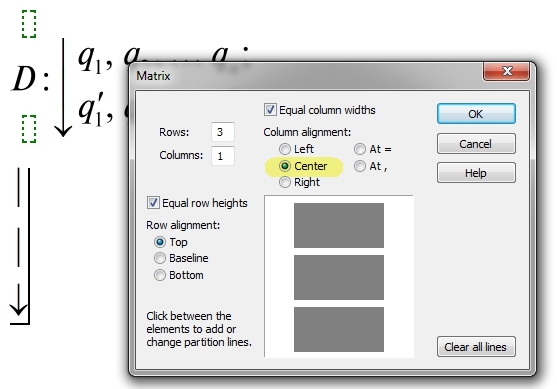This screenshot has height=389, width=557.
Task: Select Right column alignment
Action: point(285,182)
